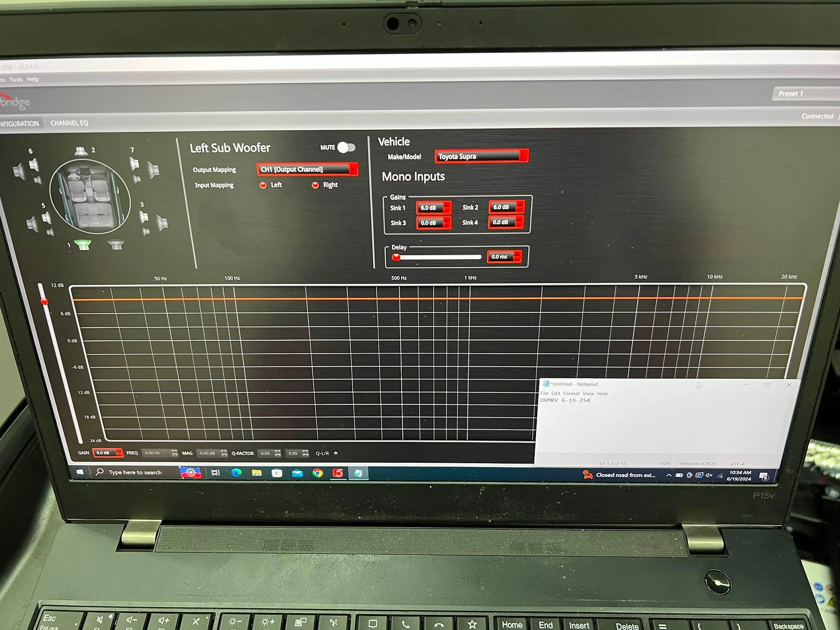Viewport: 840px width, 630px height.
Task: Select the mid speaker under label 6
Action: (34, 164)
